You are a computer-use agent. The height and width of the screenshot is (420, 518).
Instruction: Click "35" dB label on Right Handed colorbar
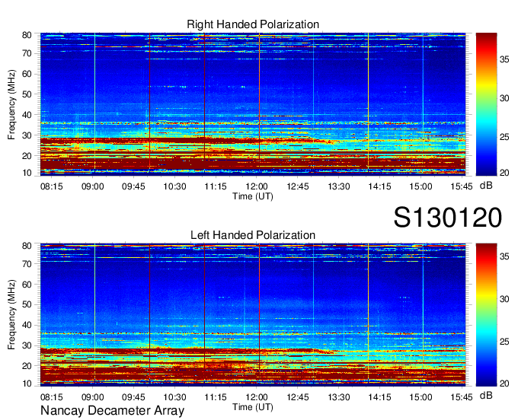click(x=504, y=59)
